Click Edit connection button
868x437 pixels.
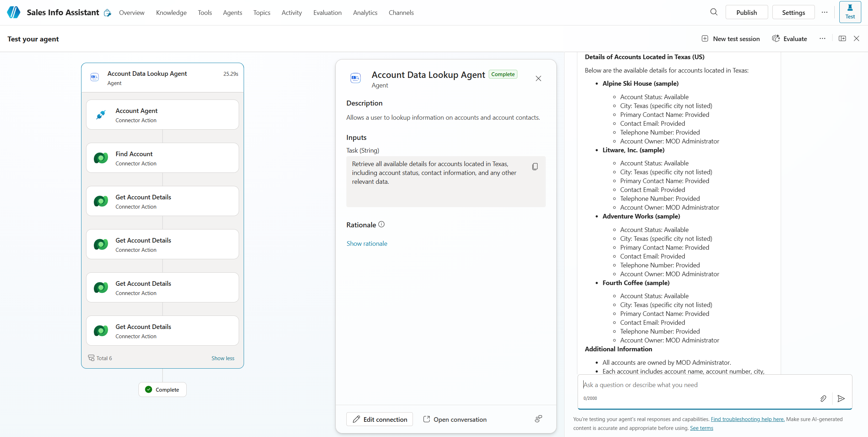[380, 419]
